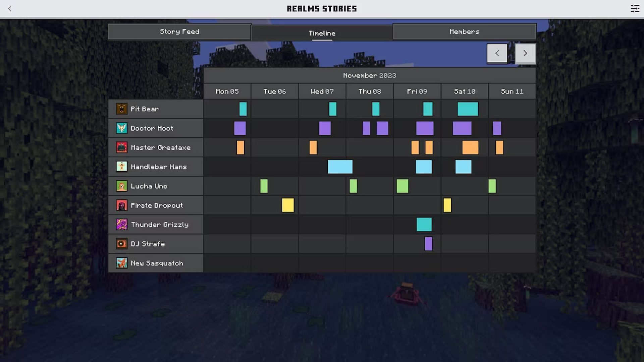Click the Master Greataxe player icon
Screen dimensions: 644x362
[122, 147]
